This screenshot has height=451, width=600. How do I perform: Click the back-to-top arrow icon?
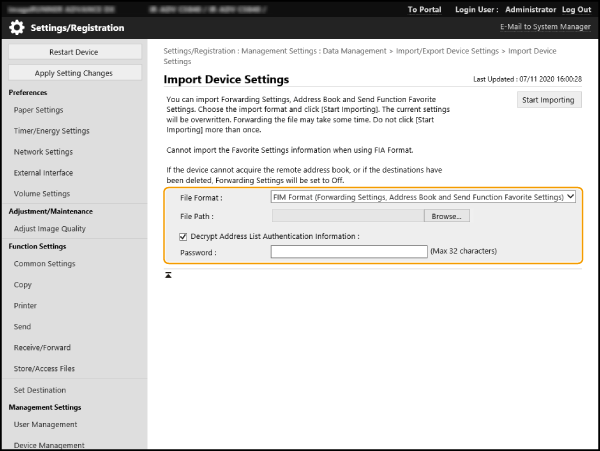tap(168, 274)
